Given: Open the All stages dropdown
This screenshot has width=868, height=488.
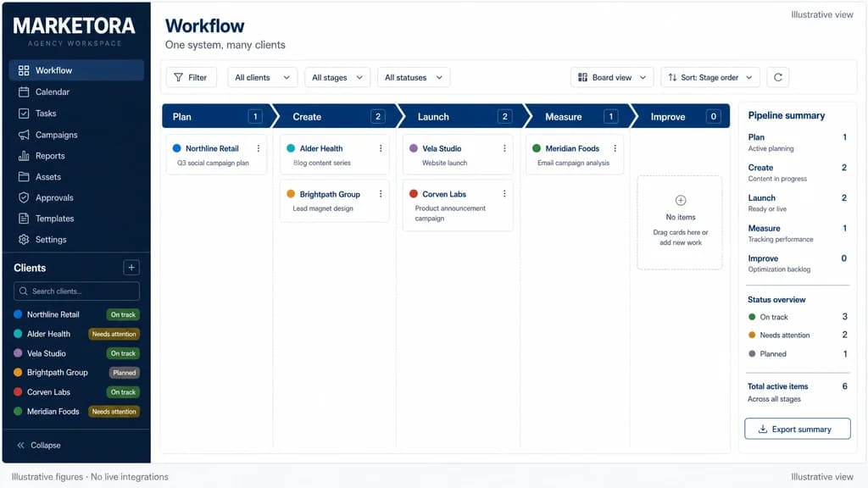Looking at the screenshot, I should click(x=337, y=77).
